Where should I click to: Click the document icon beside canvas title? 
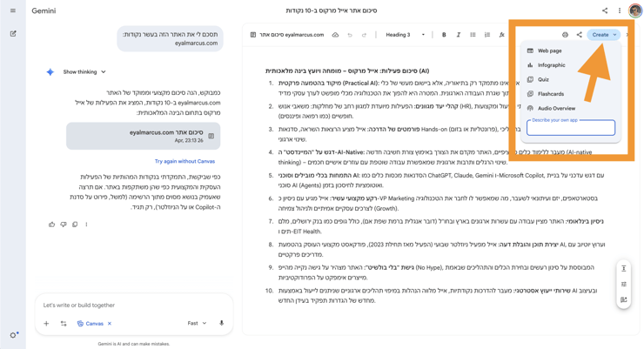253,35
